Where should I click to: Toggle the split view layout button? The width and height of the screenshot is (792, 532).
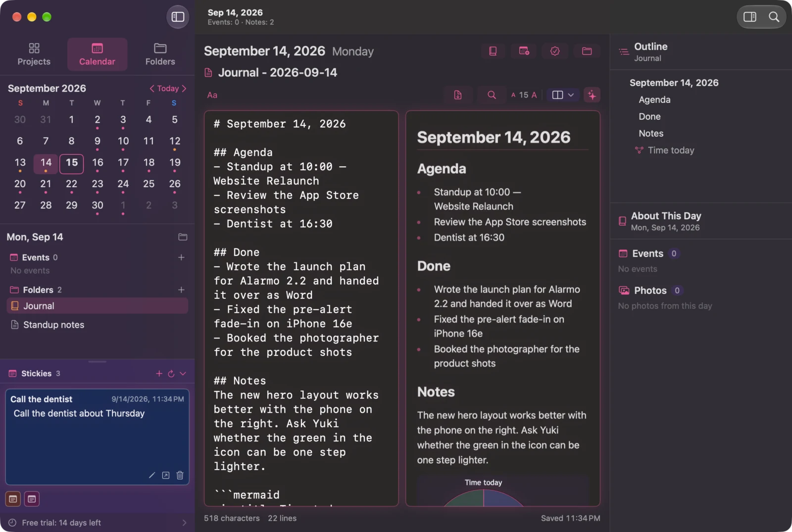click(557, 95)
